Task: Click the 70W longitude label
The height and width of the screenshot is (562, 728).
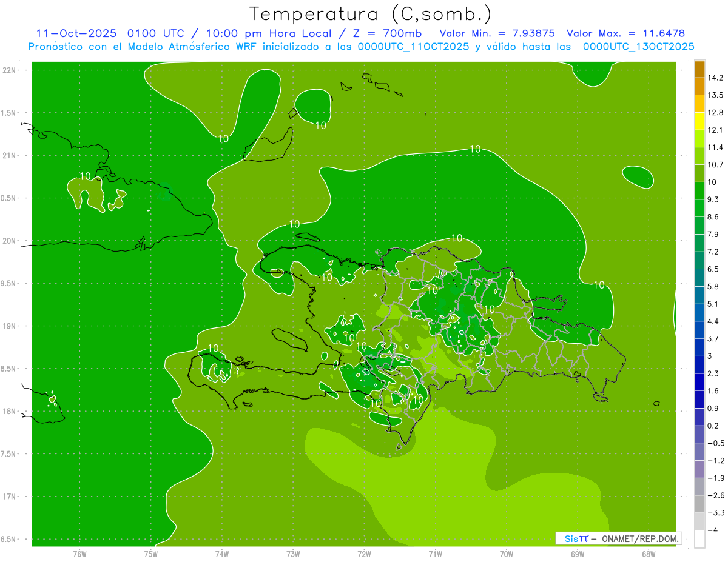Action: [507, 554]
